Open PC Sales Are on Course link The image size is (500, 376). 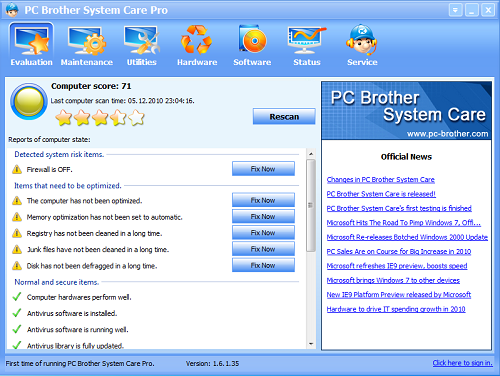[399, 251]
